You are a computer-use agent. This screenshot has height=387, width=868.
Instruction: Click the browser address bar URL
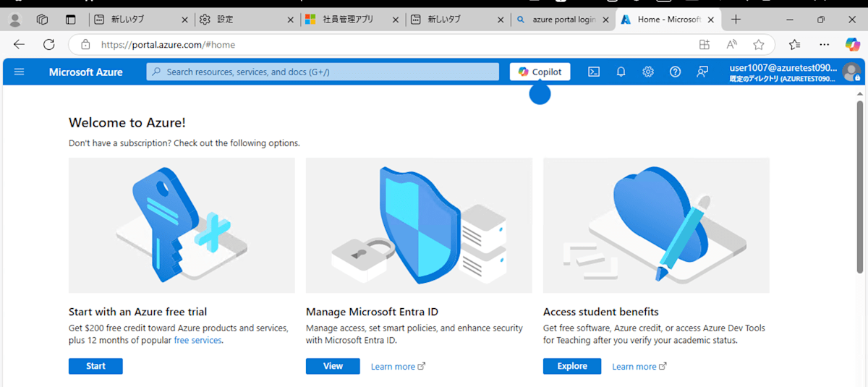pyautogui.click(x=168, y=45)
